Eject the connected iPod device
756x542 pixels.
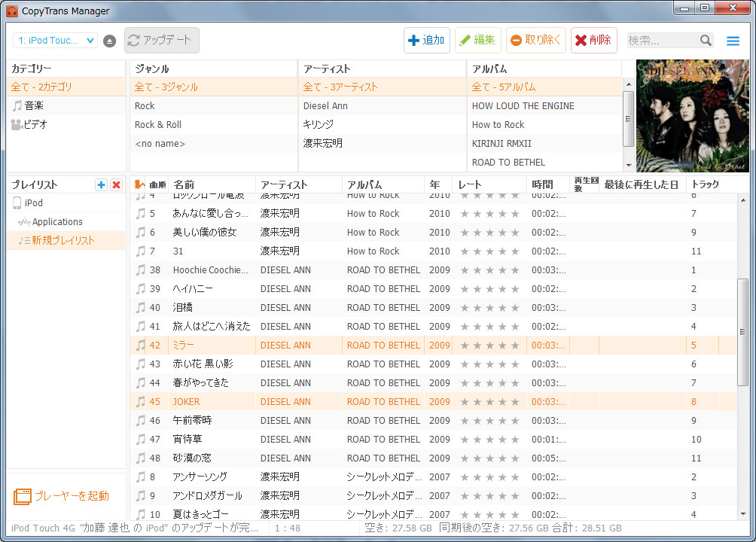(x=108, y=41)
